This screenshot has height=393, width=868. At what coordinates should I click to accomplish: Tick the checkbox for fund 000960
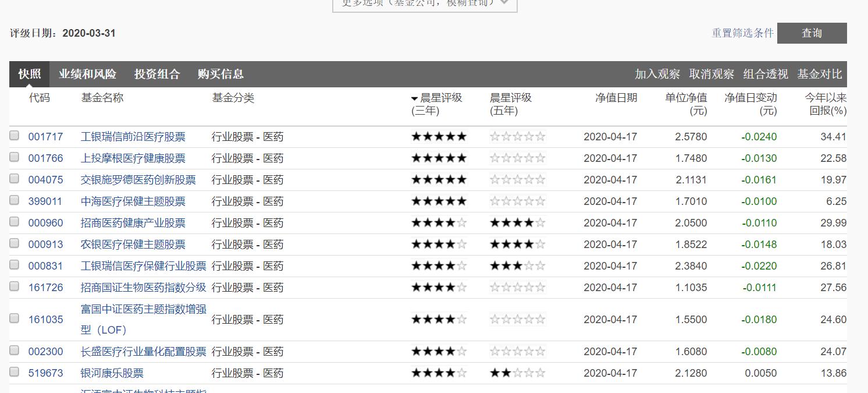point(15,222)
